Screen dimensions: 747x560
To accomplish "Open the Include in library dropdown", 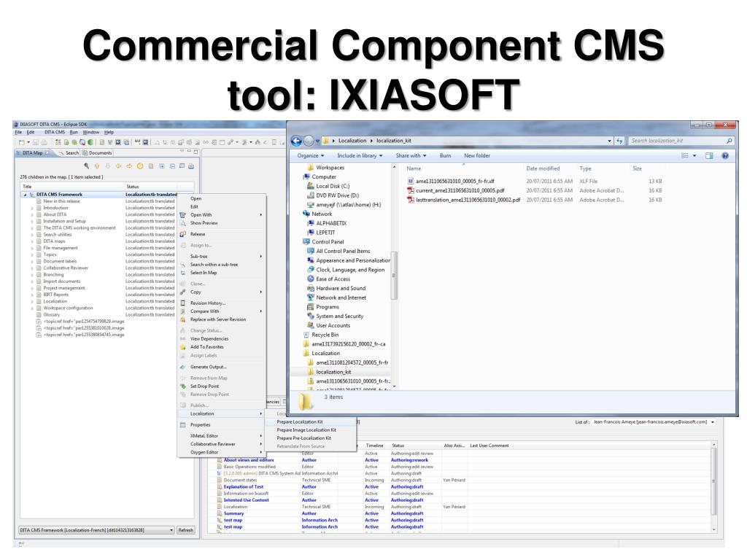I will 360,156.
